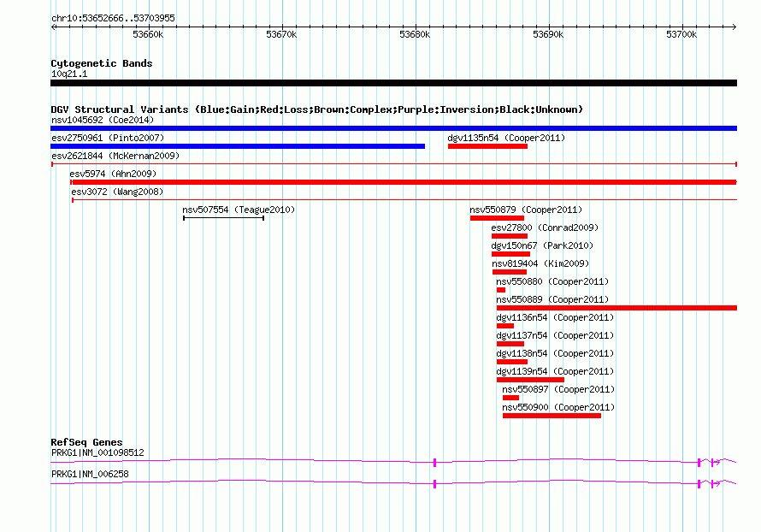Click the red dgv1138n54 loss bar

tap(512, 362)
